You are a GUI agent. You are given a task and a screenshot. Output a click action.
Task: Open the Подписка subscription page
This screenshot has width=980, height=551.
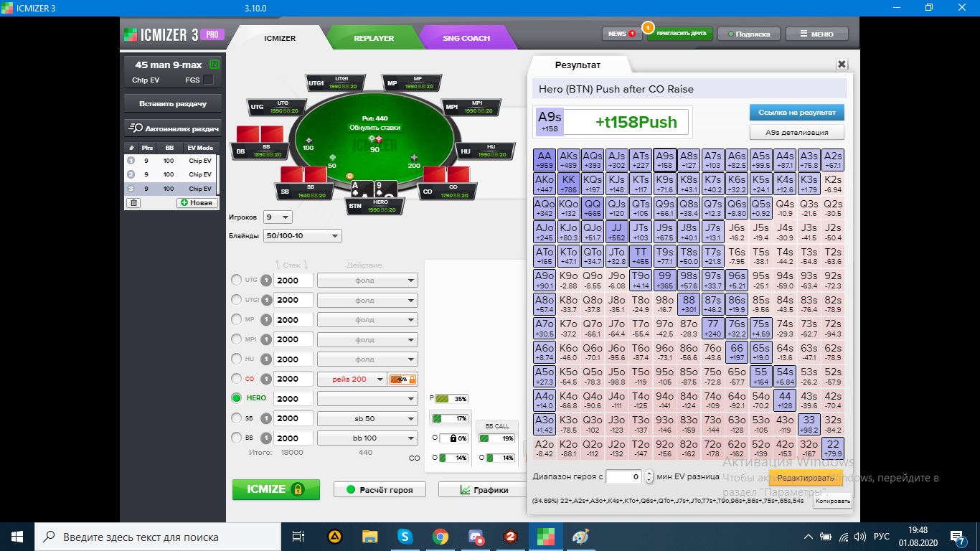click(749, 34)
